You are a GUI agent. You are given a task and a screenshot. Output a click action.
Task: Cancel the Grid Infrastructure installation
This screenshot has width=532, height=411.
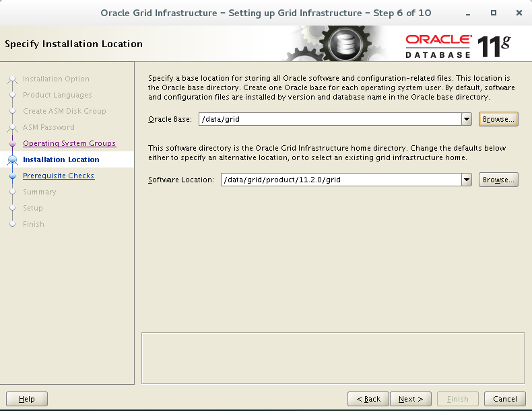pyautogui.click(x=505, y=399)
